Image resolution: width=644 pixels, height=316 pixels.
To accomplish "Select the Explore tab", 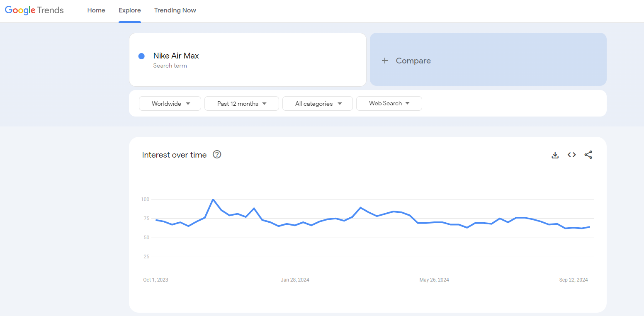I will point(130,10).
